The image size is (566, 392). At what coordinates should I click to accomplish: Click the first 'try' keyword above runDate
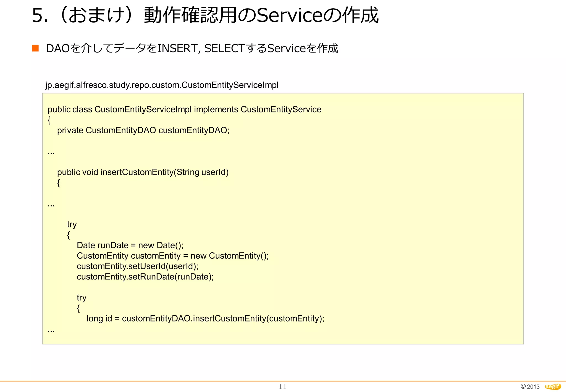tap(72, 225)
